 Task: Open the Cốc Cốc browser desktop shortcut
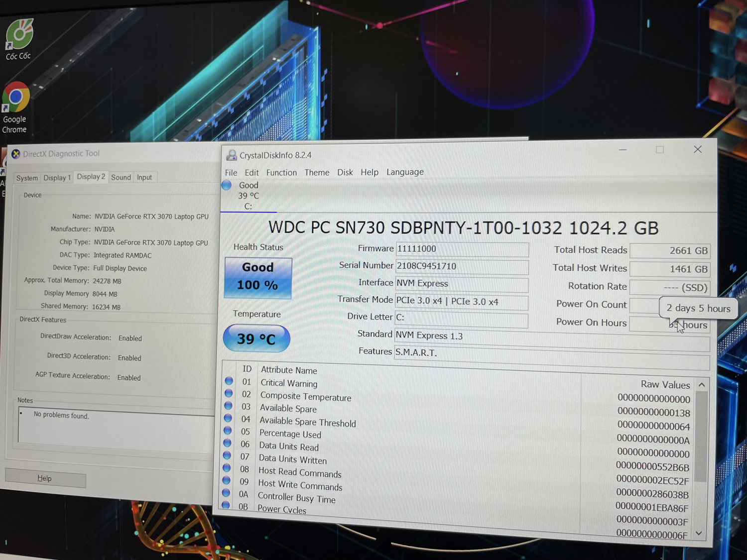19,39
